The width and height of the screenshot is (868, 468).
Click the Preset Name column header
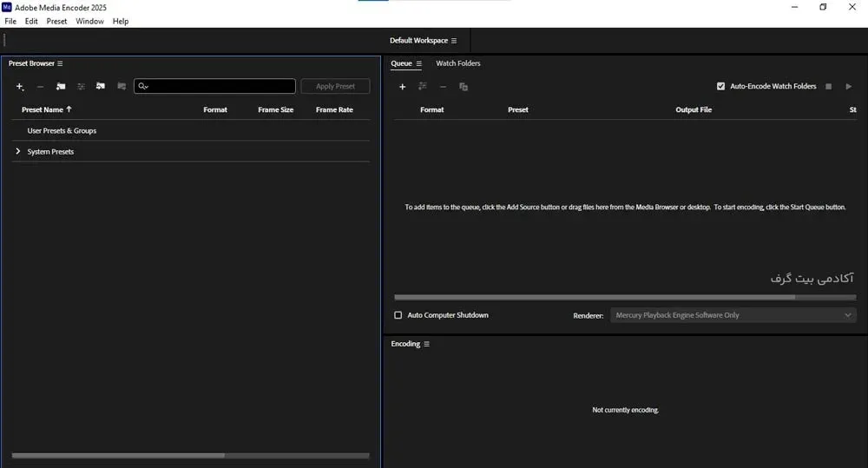tap(42, 109)
